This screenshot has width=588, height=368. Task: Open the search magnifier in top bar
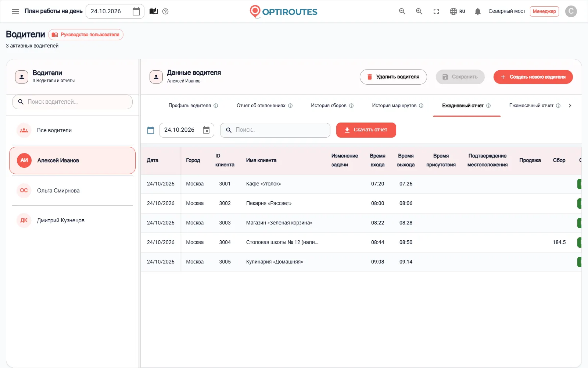point(402,11)
